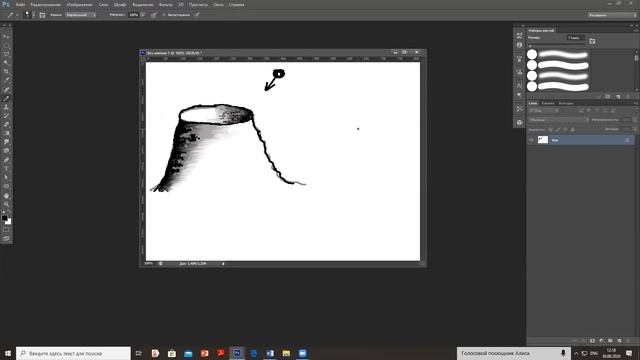The width and height of the screenshot is (640, 360).
Task: Open the tool preset picker
Action: tap(12, 15)
